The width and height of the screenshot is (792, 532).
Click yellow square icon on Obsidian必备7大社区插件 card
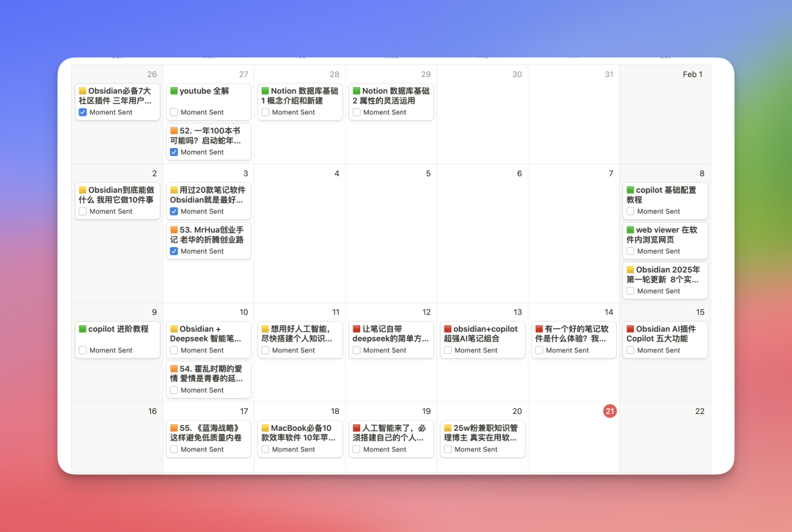tap(83, 92)
